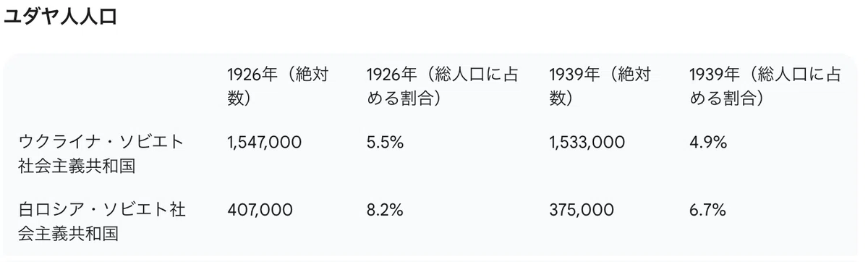This screenshot has height=262, width=868.
Task: Click the 1,533,000 cell
Action: [x=587, y=143]
